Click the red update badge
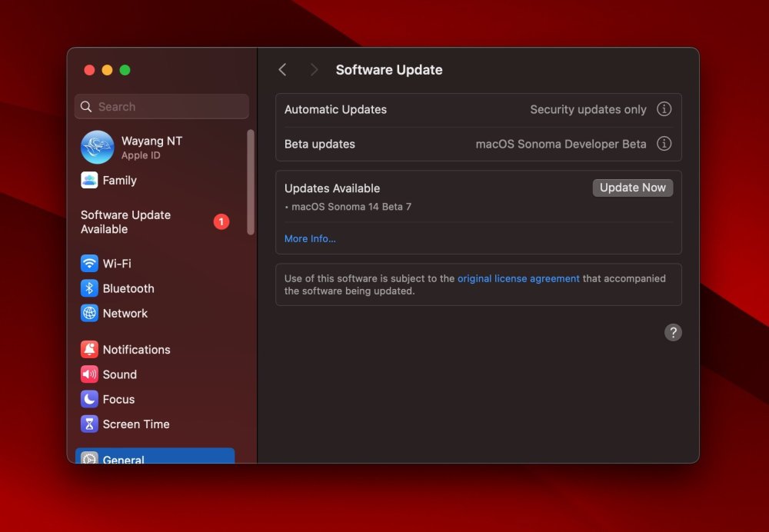This screenshot has width=769, height=532. [x=221, y=221]
